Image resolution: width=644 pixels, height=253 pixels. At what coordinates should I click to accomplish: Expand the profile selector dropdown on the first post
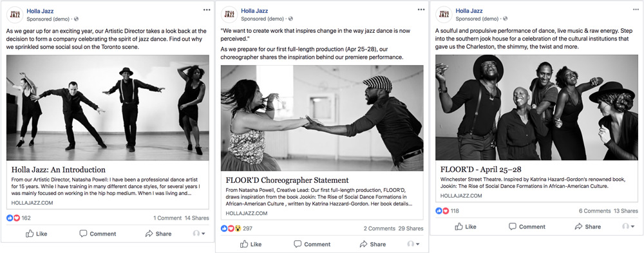click(x=199, y=233)
